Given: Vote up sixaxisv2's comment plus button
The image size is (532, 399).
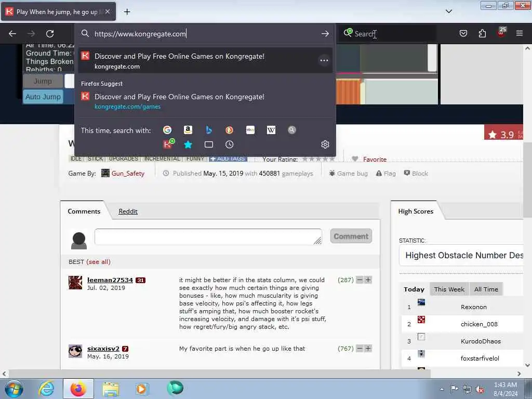Looking at the screenshot, I should coord(368,349).
